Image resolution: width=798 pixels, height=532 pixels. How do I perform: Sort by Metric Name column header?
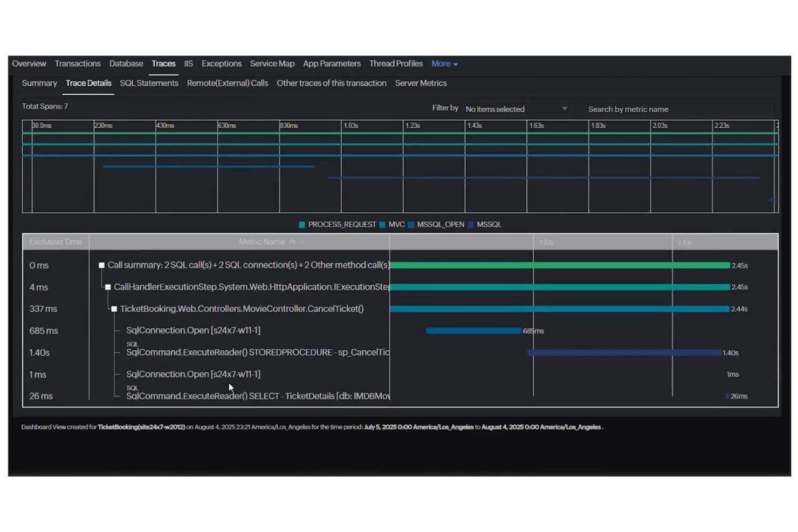262,242
